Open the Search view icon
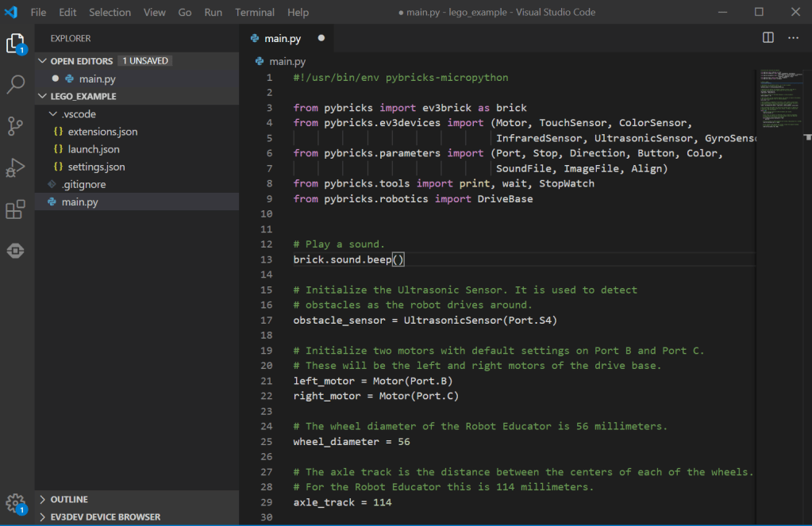The image size is (812, 526). pos(16,85)
